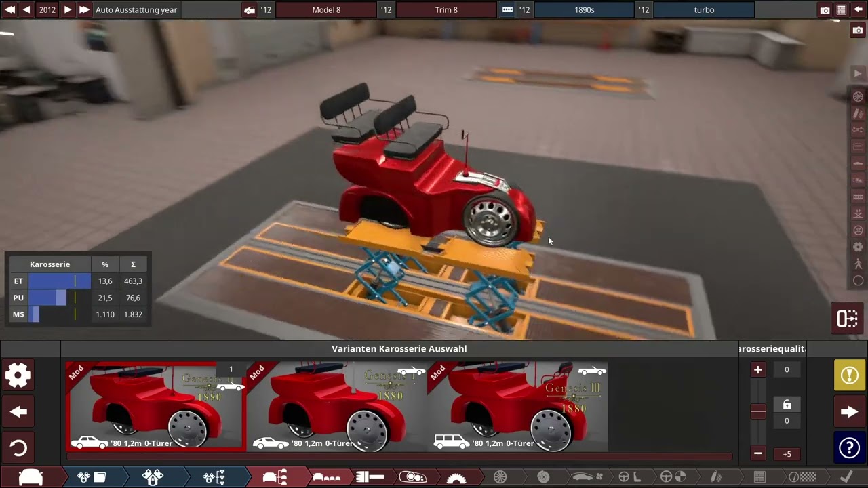Open the Trim 8 name field

(446, 10)
